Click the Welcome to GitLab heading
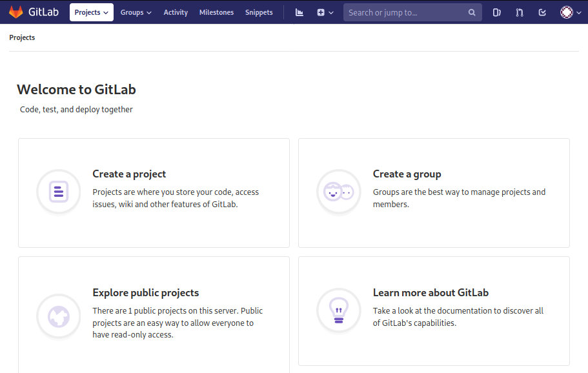 tap(77, 90)
